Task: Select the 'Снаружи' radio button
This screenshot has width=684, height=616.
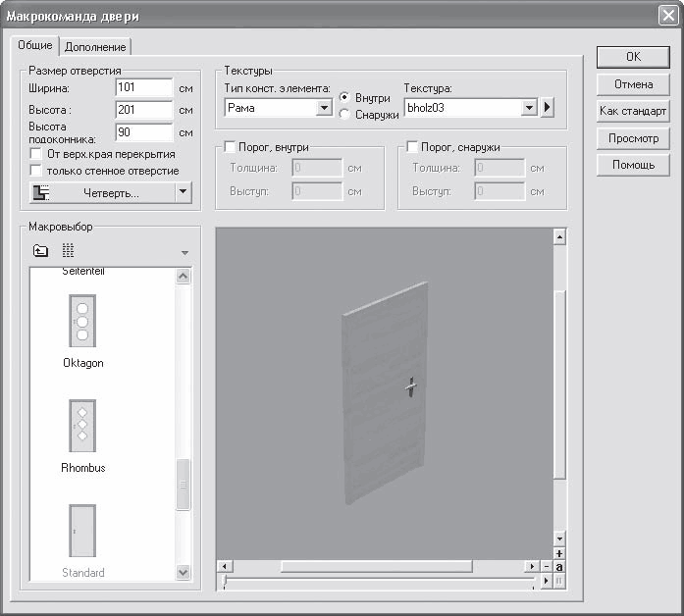Action: pyautogui.click(x=344, y=115)
